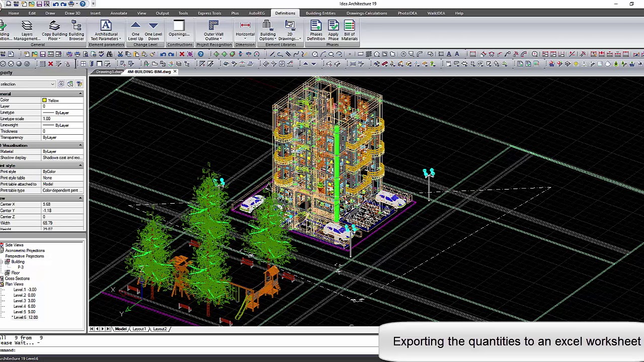Select the Side Views tree item
This screenshot has width=644, height=362.
click(14, 245)
